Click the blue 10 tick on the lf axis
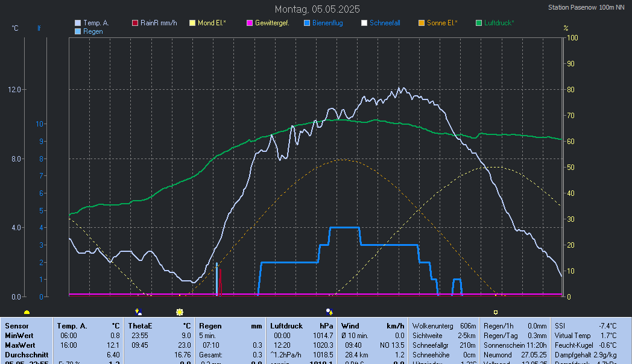Screen dimensions: 632x364 coord(39,124)
